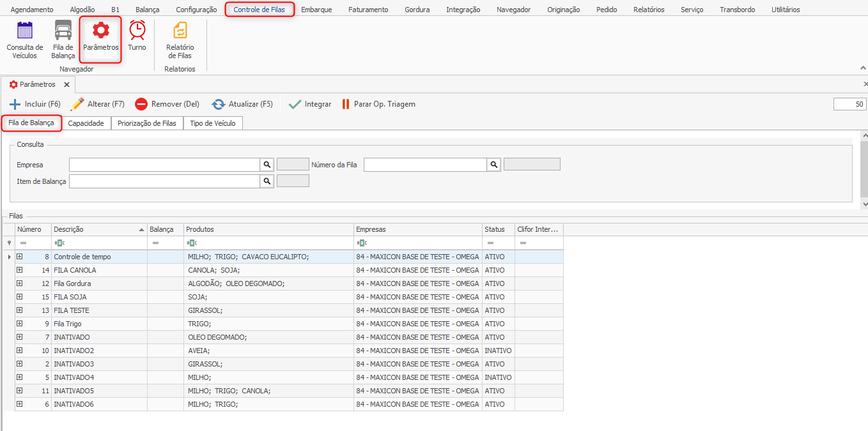The height and width of the screenshot is (431, 868).
Task: Open the Faturamento ribbon tab
Action: coord(368,10)
